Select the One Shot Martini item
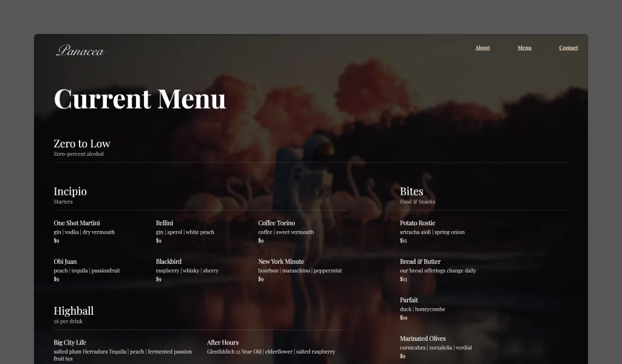The image size is (622, 364). 77,223
